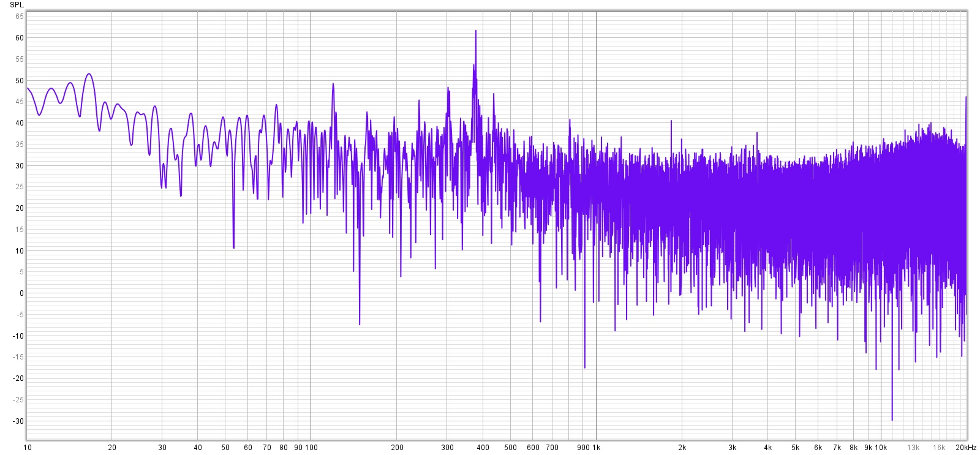Click the 20kHz label on frequency axis

(x=965, y=448)
